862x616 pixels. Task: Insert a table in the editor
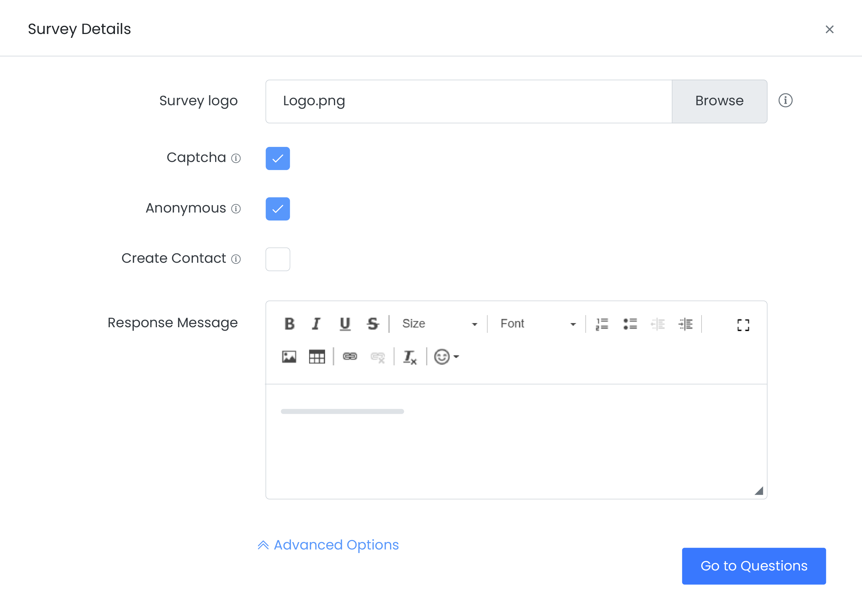pos(317,356)
